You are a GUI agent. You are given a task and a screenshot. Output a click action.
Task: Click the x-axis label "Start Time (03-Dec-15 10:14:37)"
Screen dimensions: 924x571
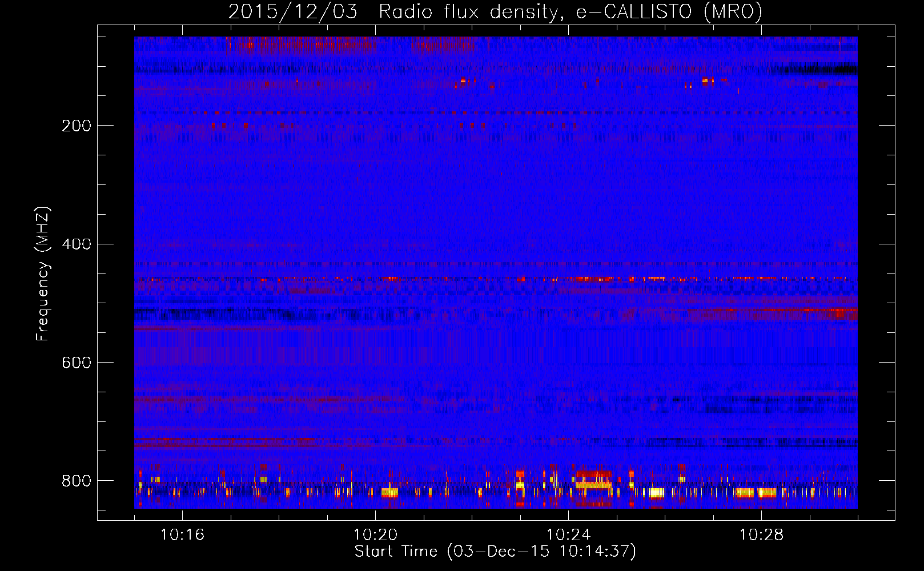[x=495, y=552]
